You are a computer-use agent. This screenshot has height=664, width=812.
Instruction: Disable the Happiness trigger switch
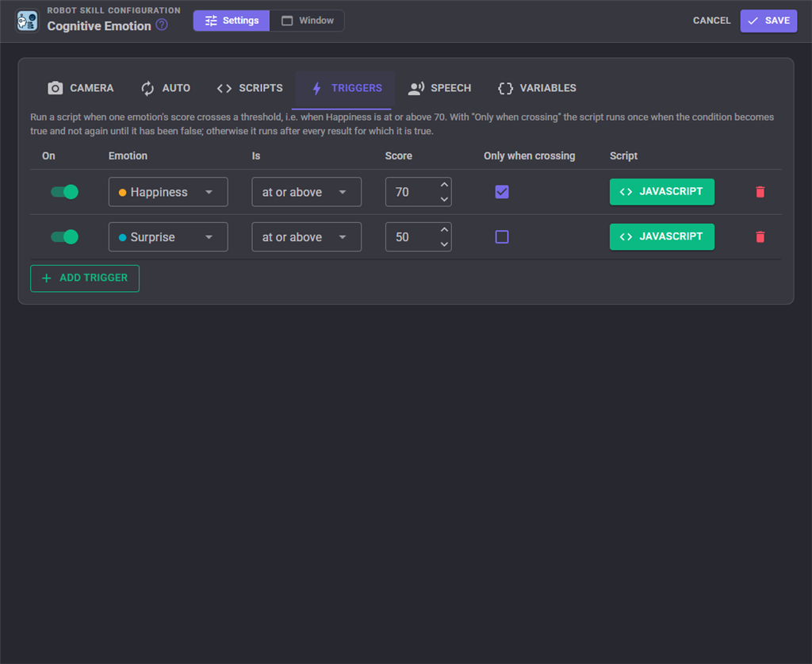pos(65,192)
